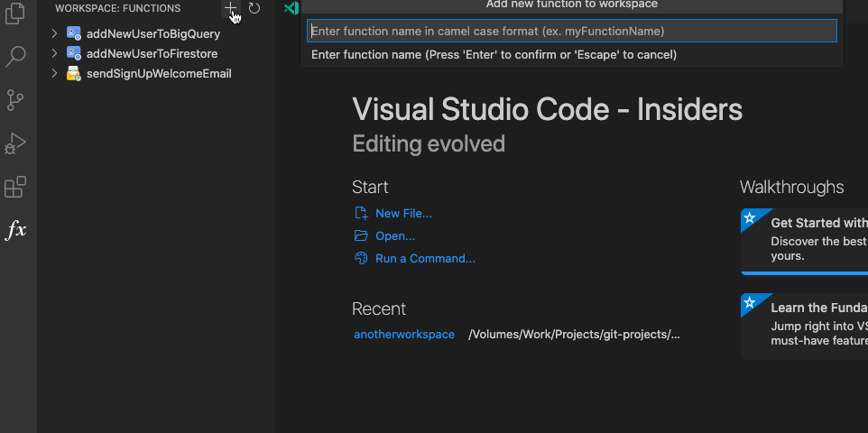Open the fx Functions view

click(15, 230)
